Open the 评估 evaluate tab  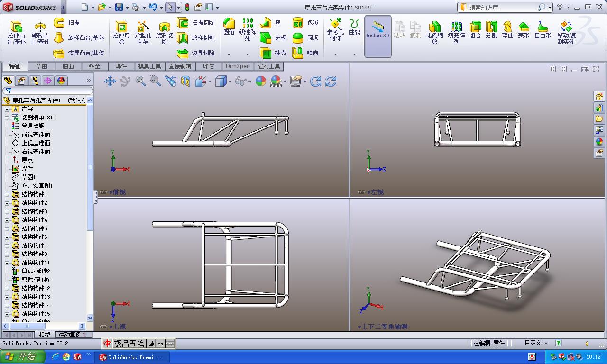[208, 66]
